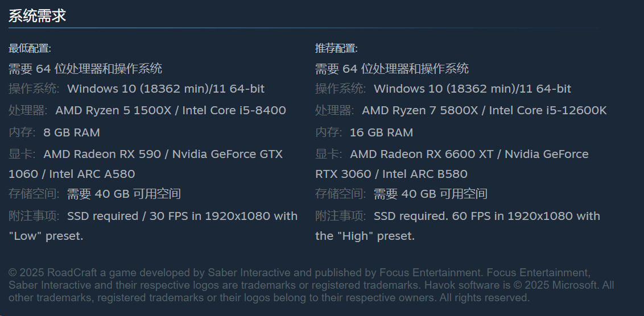
Task: Click the 内存 label under recommended requirements
Action: tap(328, 132)
